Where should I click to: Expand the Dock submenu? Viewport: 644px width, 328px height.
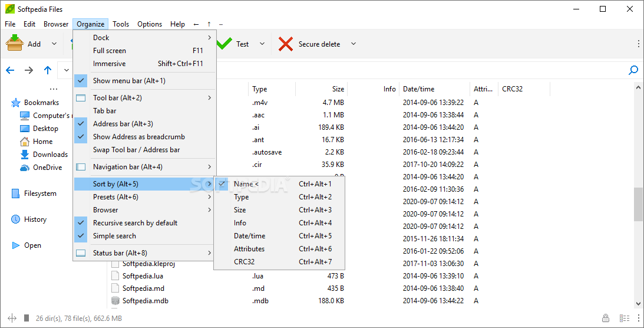tap(144, 37)
